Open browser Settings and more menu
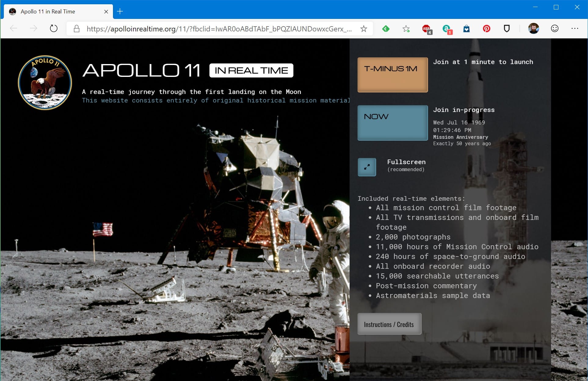The height and width of the screenshot is (381, 588). coord(575,28)
